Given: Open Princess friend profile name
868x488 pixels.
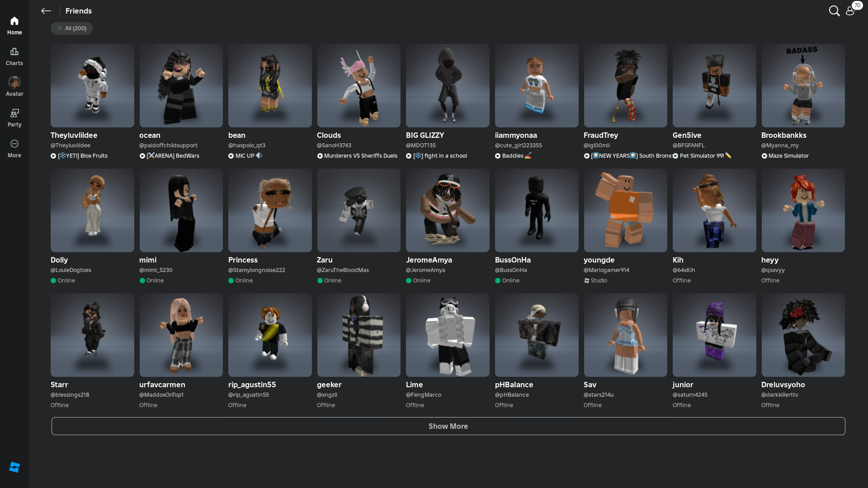Looking at the screenshot, I should 243,260.
